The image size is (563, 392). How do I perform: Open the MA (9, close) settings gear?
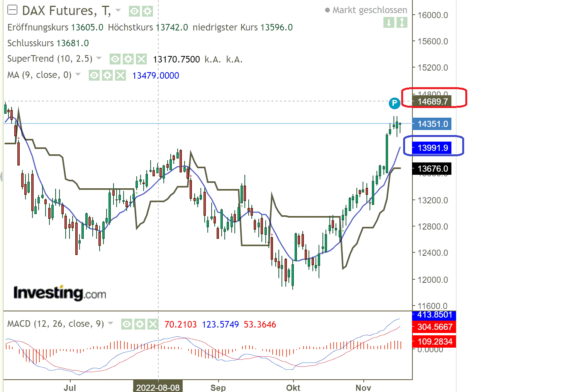(107, 75)
